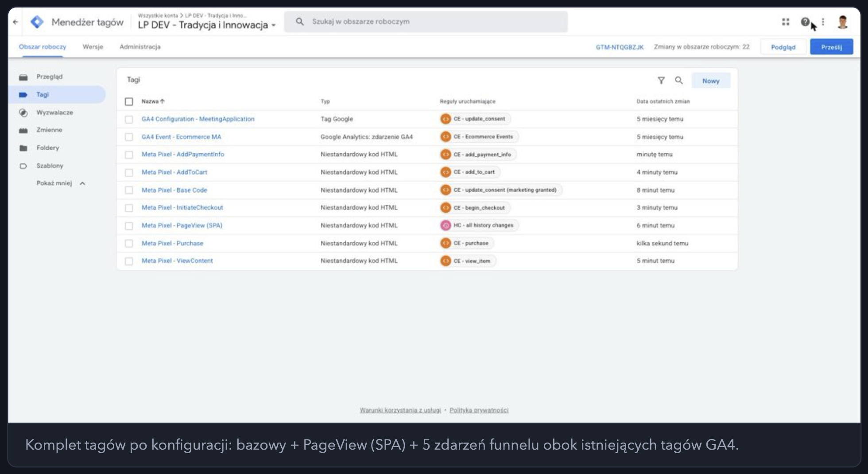This screenshot has width=868, height=474.
Task: Click the back arrow icon
Action: point(15,22)
